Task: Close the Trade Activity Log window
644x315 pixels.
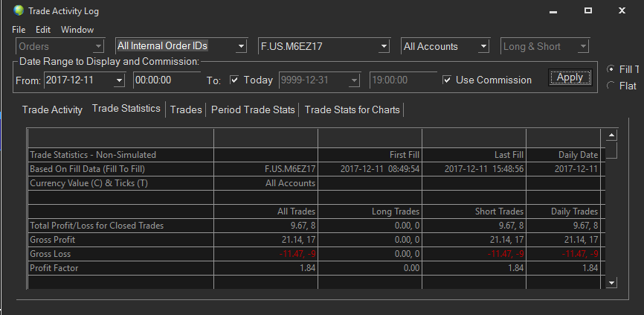Action: 622,10
